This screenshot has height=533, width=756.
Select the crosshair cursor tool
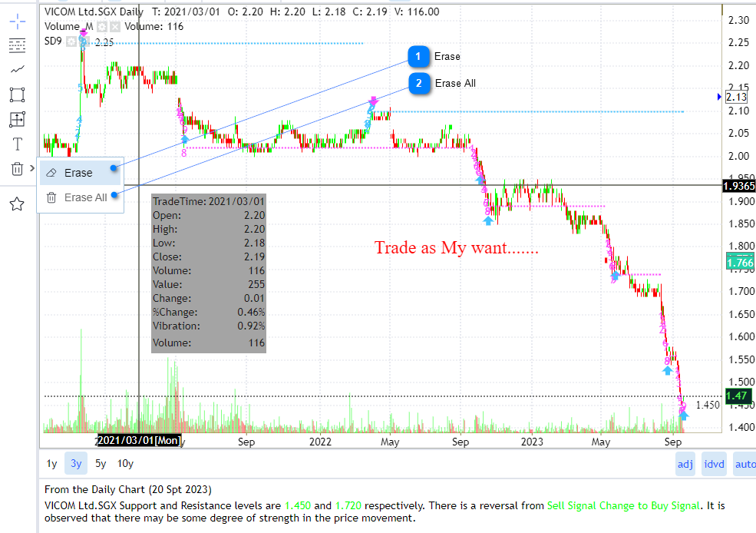18,22
